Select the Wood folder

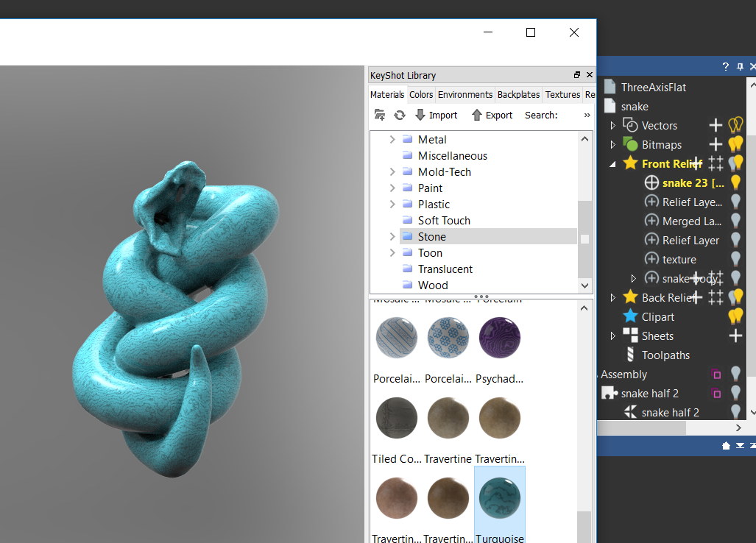(433, 285)
